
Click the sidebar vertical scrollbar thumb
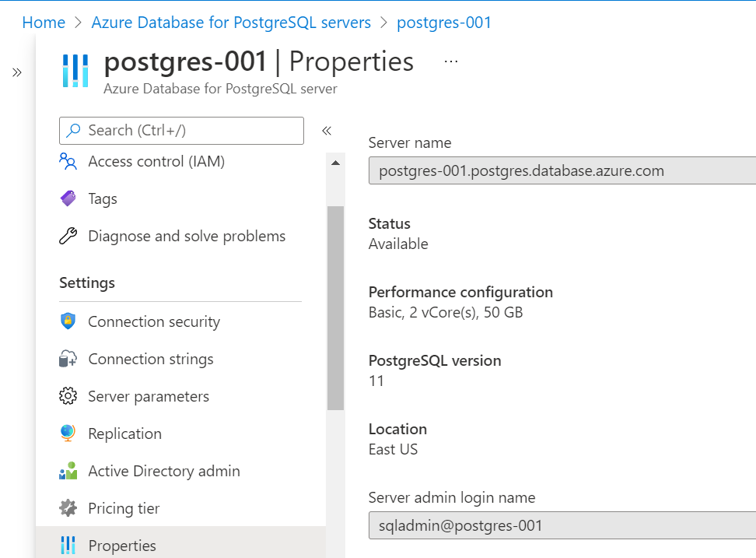pos(335,307)
